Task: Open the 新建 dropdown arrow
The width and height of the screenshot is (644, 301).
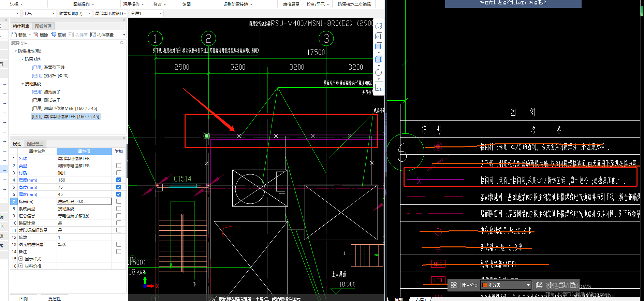Action: click(30, 35)
